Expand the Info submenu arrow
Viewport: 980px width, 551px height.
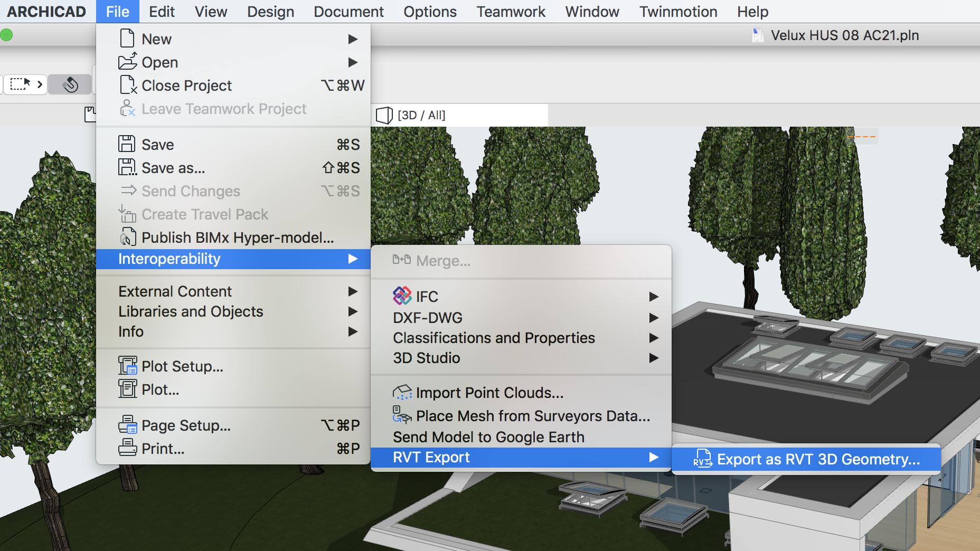pos(353,331)
